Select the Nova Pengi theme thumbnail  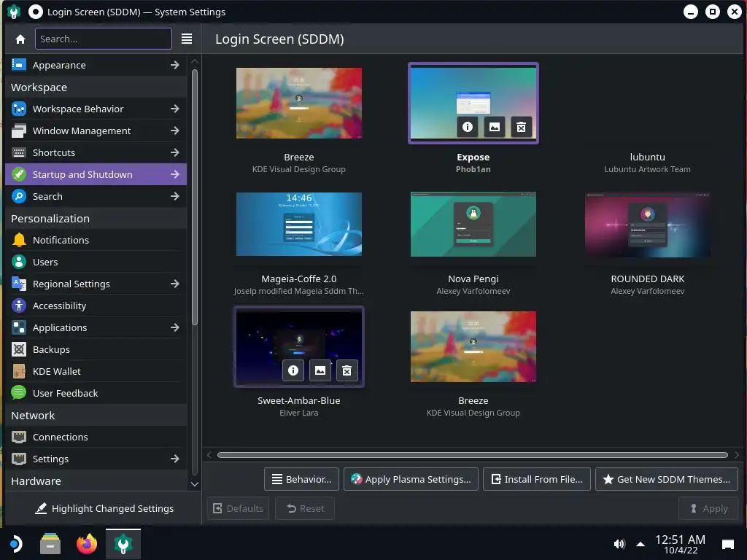pyautogui.click(x=473, y=224)
